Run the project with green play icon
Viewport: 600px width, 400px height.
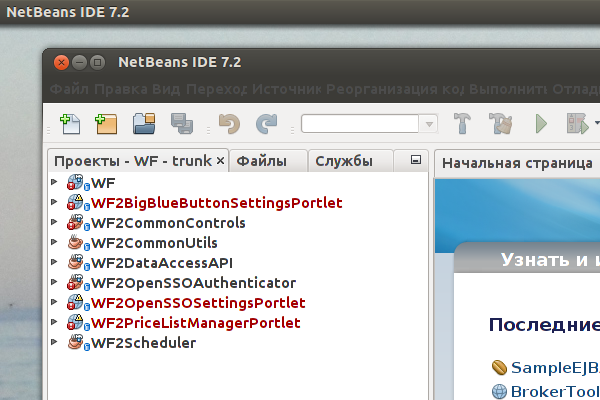click(x=541, y=124)
